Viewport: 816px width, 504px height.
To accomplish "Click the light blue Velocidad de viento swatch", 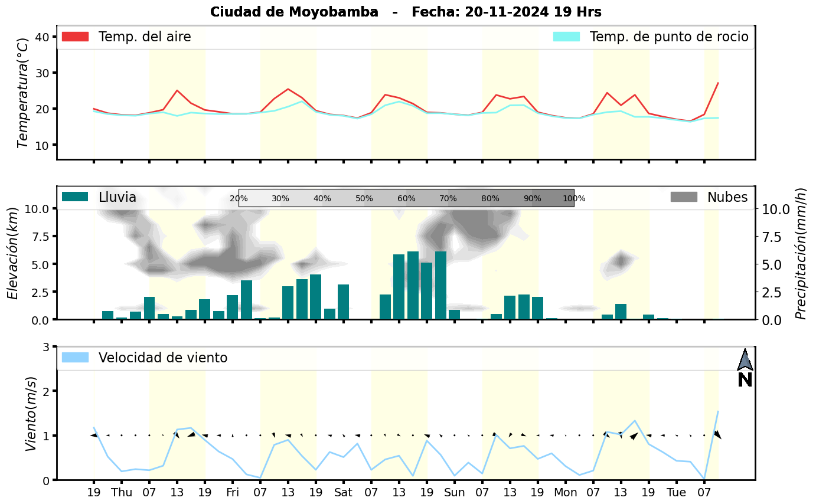I will pyautogui.click(x=75, y=357).
